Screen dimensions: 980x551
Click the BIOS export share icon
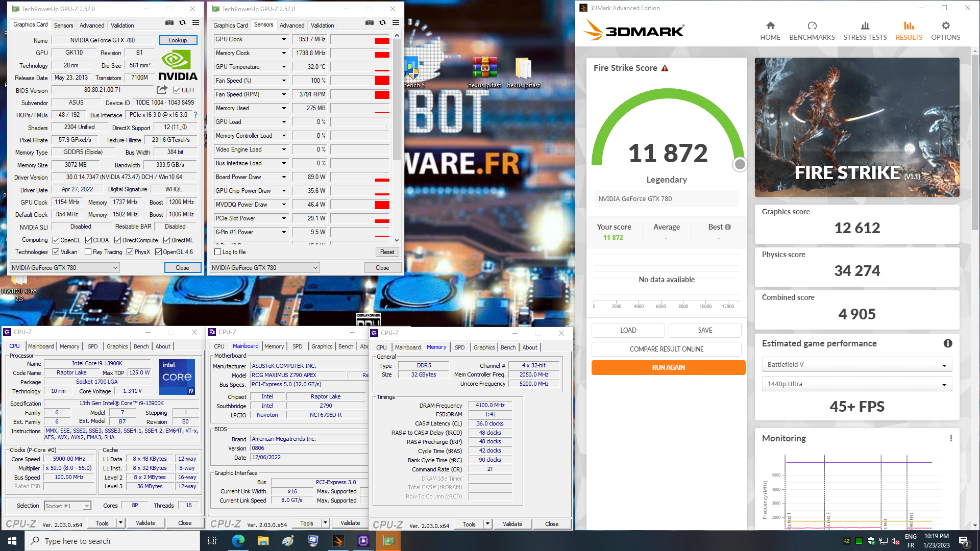[162, 90]
